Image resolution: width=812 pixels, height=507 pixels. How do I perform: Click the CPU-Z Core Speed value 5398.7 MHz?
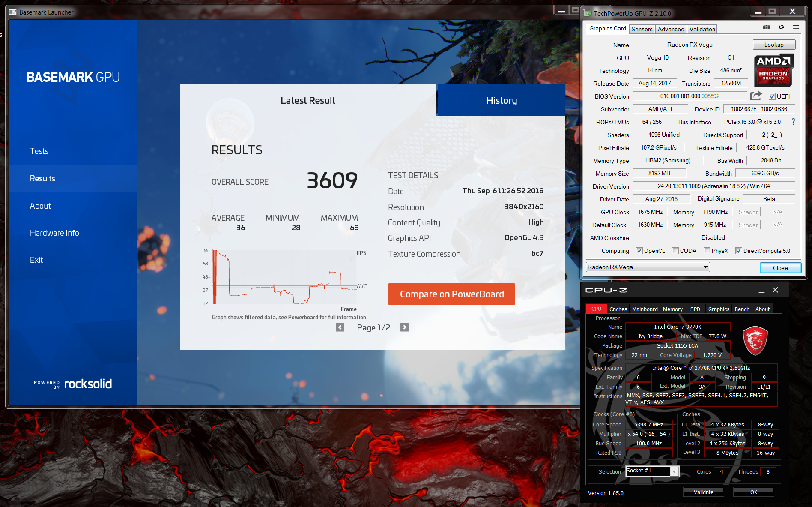coord(648,424)
